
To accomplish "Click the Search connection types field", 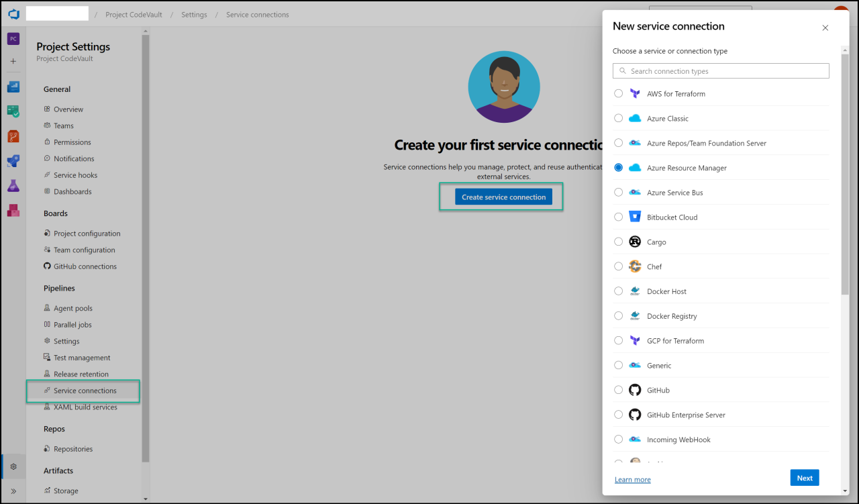I will coord(720,70).
